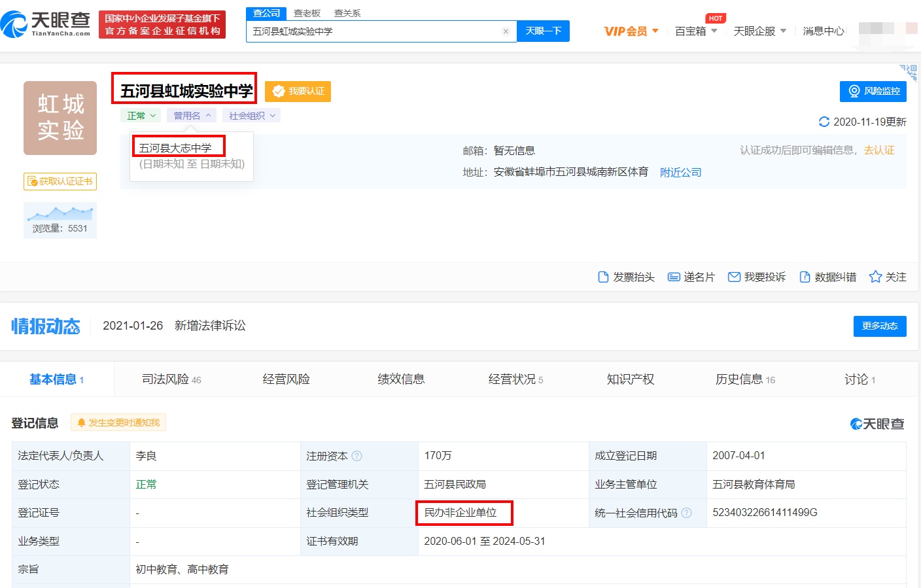The image size is (921, 588).
Task: Switch to the 司法风险 tab
Action: tap(171, 379)
